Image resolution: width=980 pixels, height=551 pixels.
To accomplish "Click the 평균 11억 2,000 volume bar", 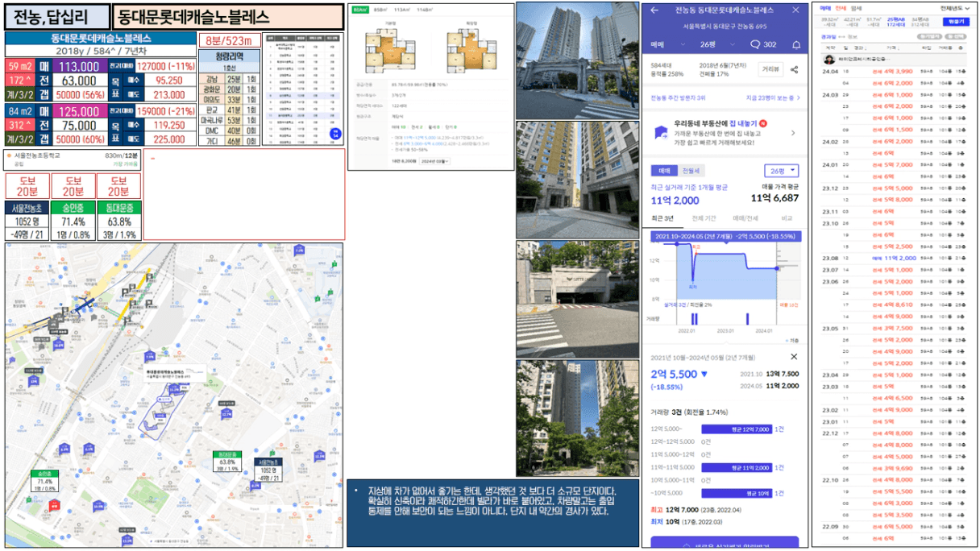I will click(737, 467).
